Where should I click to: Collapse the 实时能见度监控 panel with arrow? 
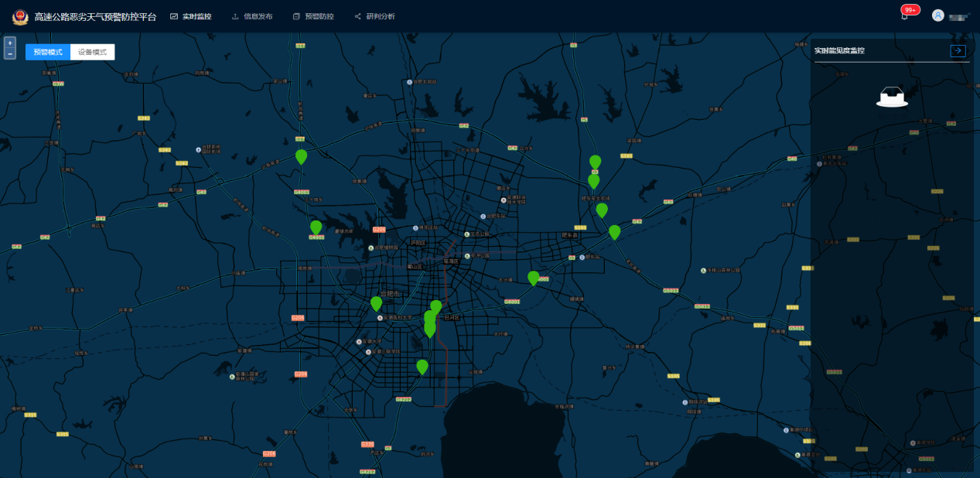pos(958,51)
